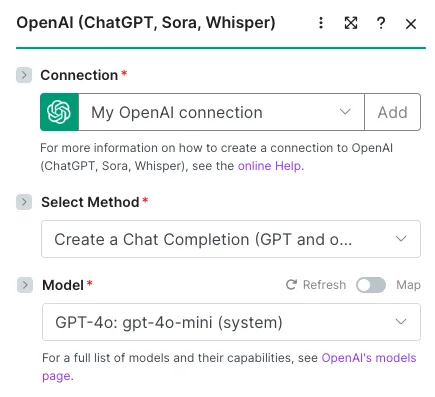Viewport: 435px width, 397px height.
Task: Expand the module panel to fullscreen
Action: 351,23
